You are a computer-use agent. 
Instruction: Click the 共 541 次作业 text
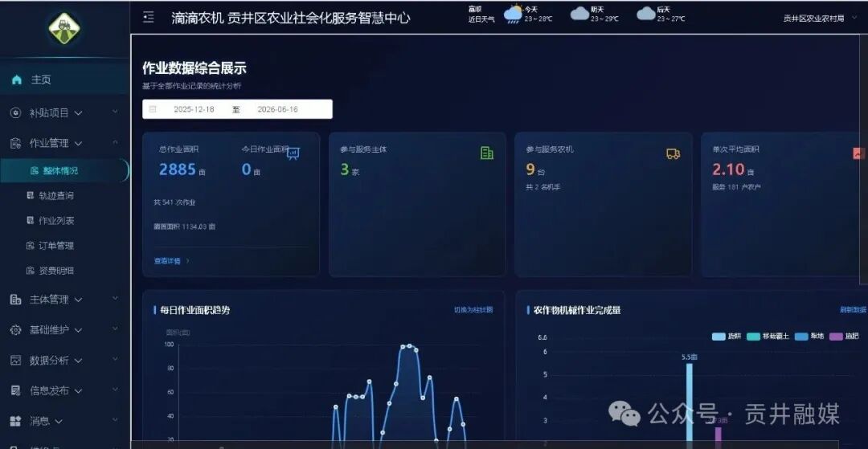pos(177,202)
